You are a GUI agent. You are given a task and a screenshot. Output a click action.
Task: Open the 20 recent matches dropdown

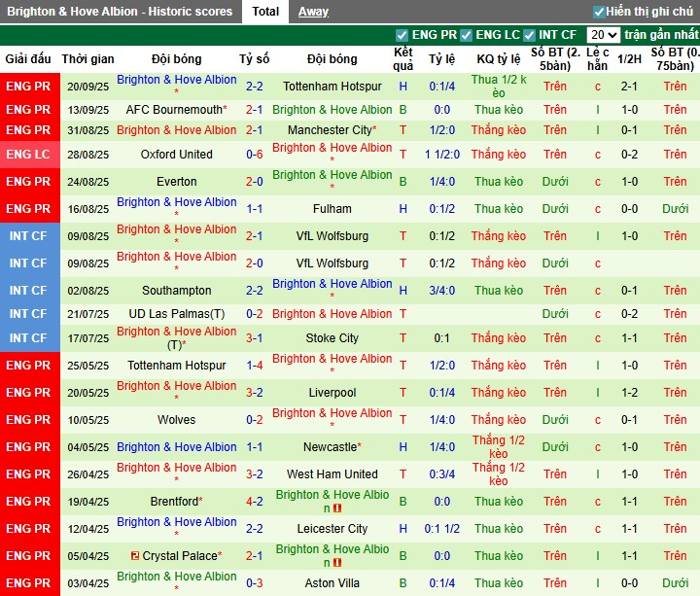(603, 35)
